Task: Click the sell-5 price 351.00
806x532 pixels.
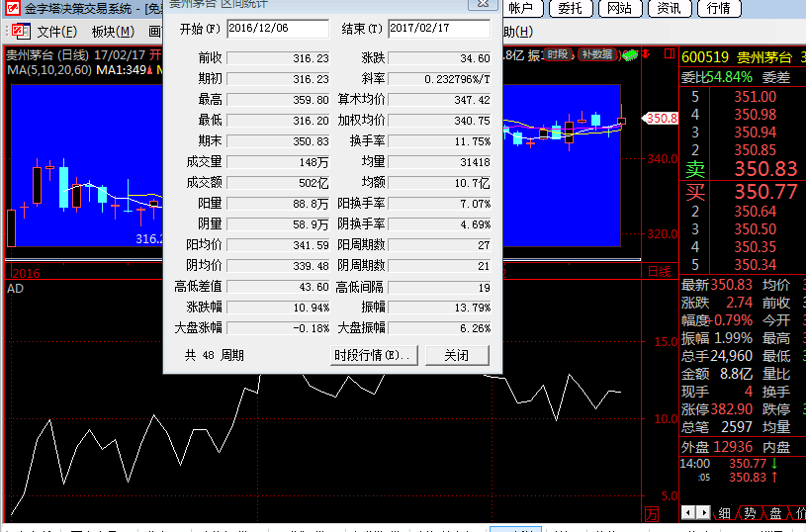Action: pos(755,97)
